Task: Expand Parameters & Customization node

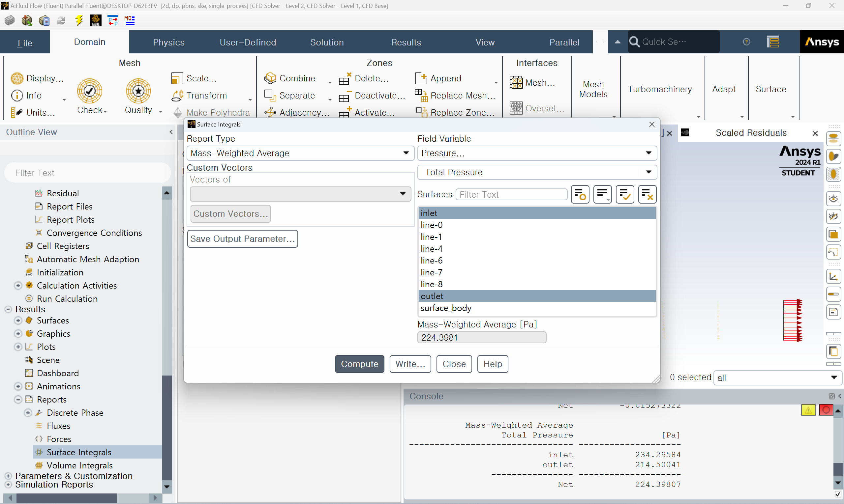Action: [x=8, y=476]
